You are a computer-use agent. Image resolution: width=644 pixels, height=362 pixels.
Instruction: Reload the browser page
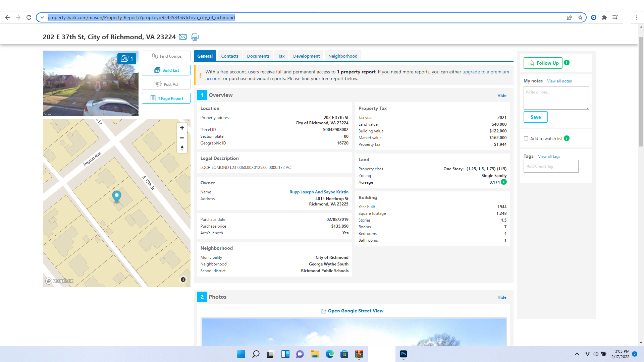[29, 17]
